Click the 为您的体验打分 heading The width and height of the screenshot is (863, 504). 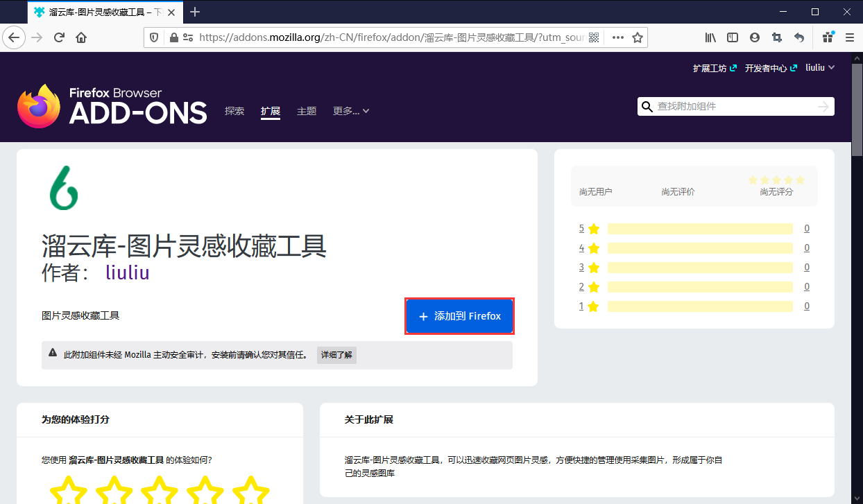point(76,419)
